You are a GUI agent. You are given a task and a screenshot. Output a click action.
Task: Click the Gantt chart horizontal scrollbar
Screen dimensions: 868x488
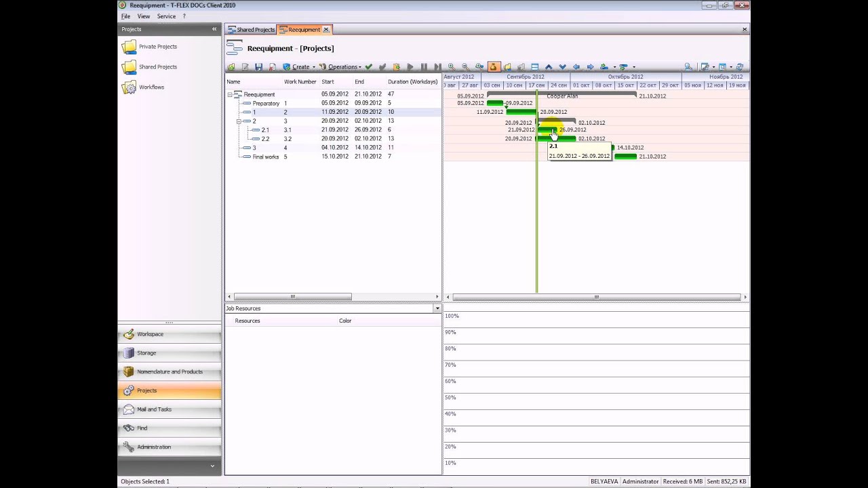pos(597,297)
